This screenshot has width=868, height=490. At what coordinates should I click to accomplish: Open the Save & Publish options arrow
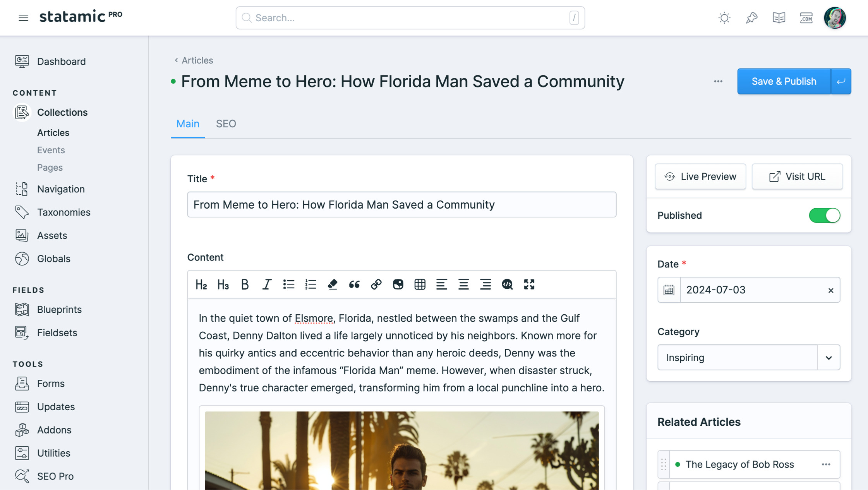tap(841, 81)
